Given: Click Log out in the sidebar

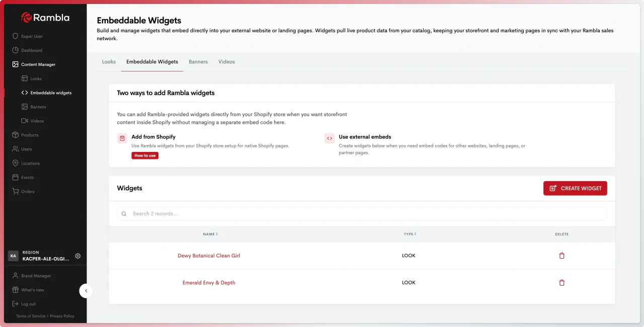Looking at the screenshot, I should click(28, 304).
